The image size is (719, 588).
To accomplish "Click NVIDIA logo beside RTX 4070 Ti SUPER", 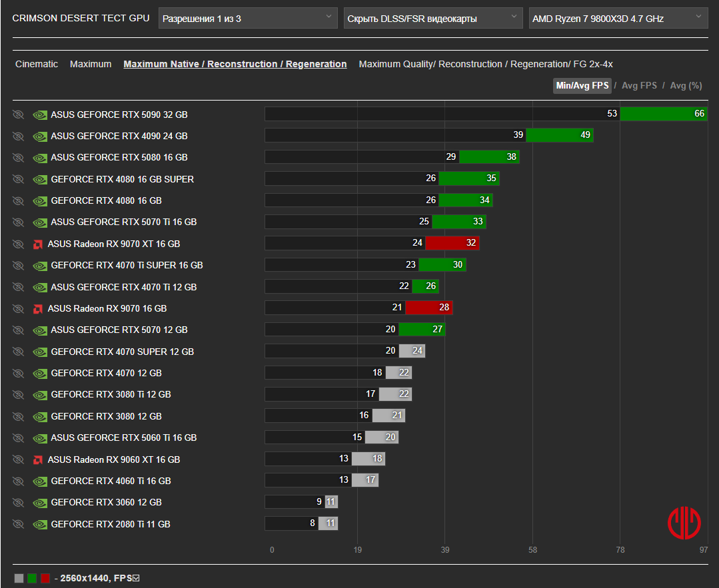I will (40, 265).
